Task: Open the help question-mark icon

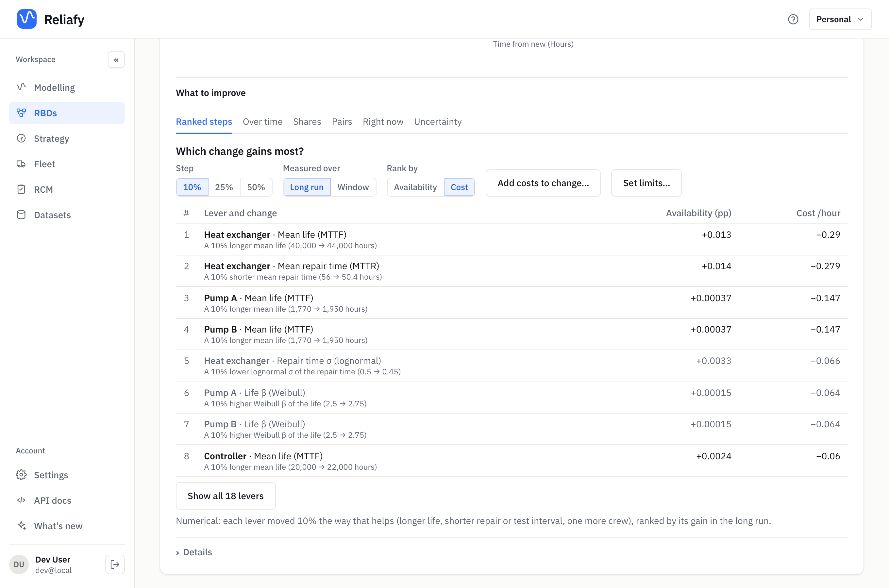Action: click(793, 19)
